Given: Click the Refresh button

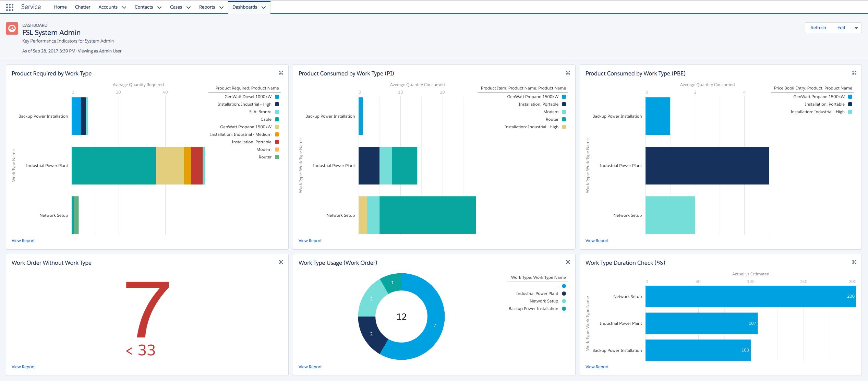Looking at the screenshot, I should pyautogui.click(x=818, y=28).
